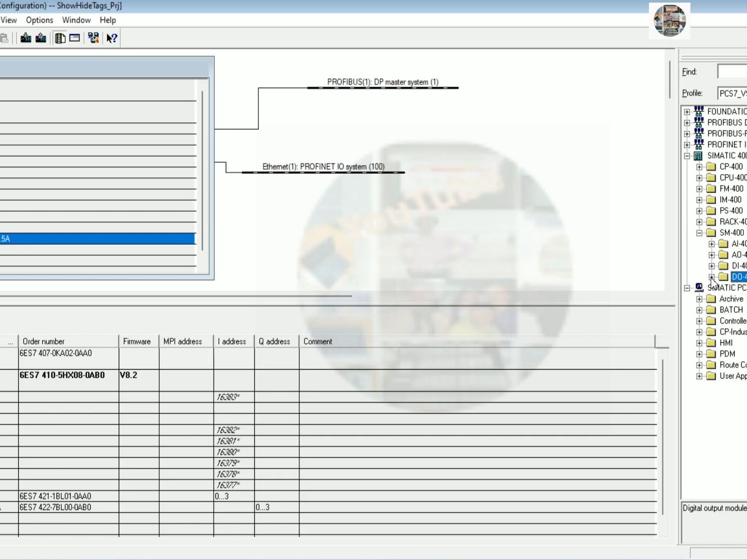Select order number 6ES7 410-5HX08-0AB0
The width and height of the screenshot is (747, 560).
click(62, 375)
